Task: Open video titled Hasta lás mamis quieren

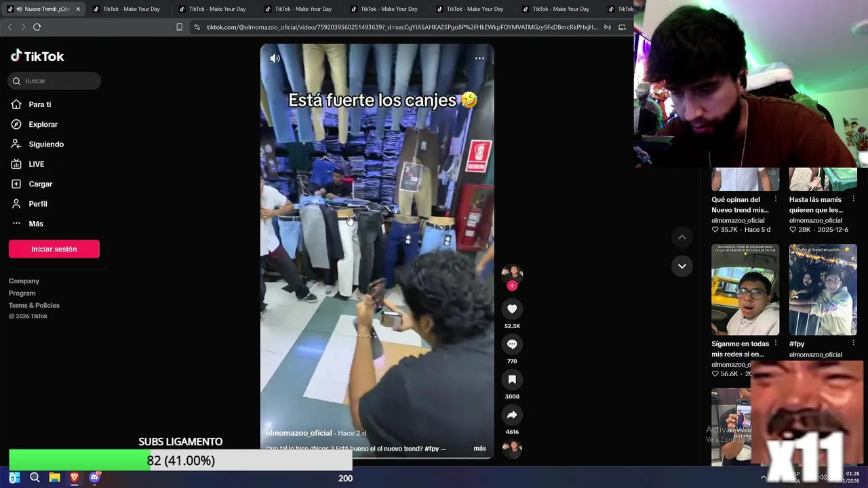Action: point(817,205)
